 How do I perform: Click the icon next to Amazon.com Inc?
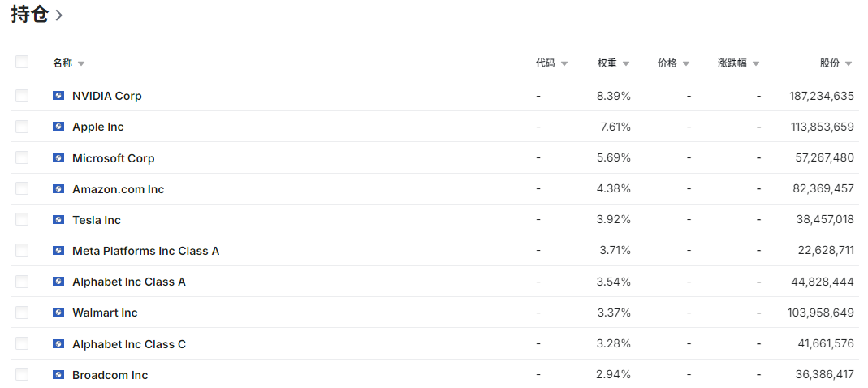pos(58,189)
